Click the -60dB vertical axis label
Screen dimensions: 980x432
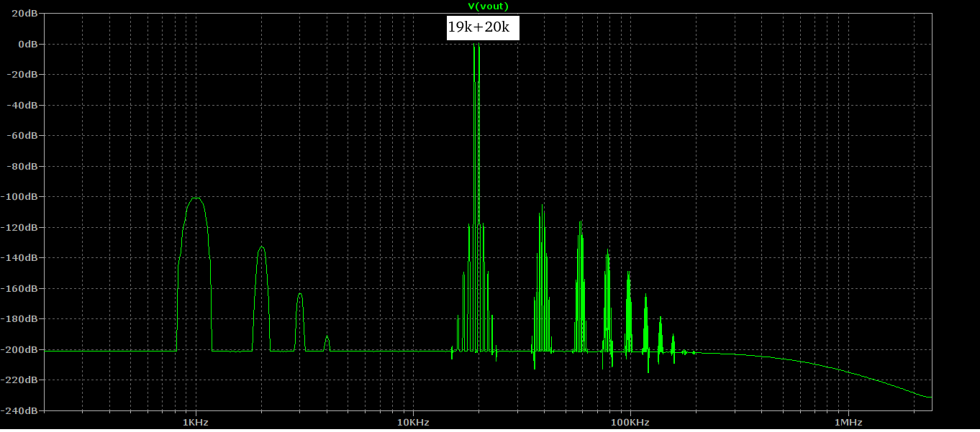(x=23, y=136)
